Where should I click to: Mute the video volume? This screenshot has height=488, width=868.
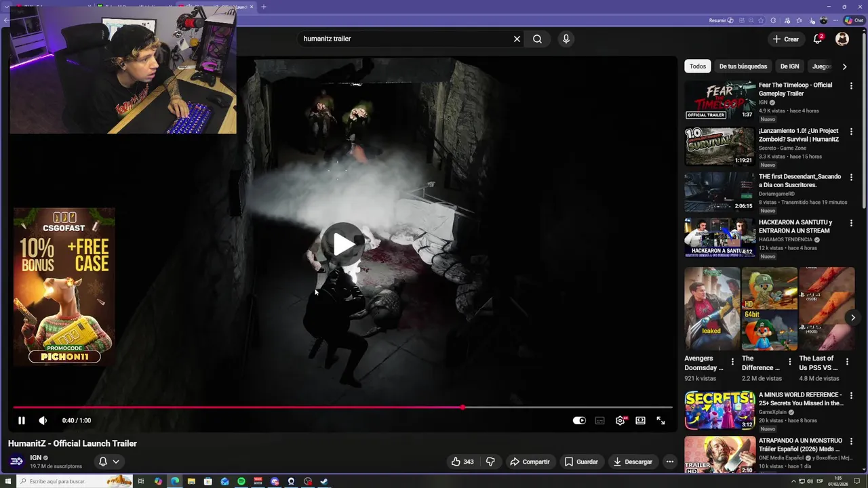(43, 420)
